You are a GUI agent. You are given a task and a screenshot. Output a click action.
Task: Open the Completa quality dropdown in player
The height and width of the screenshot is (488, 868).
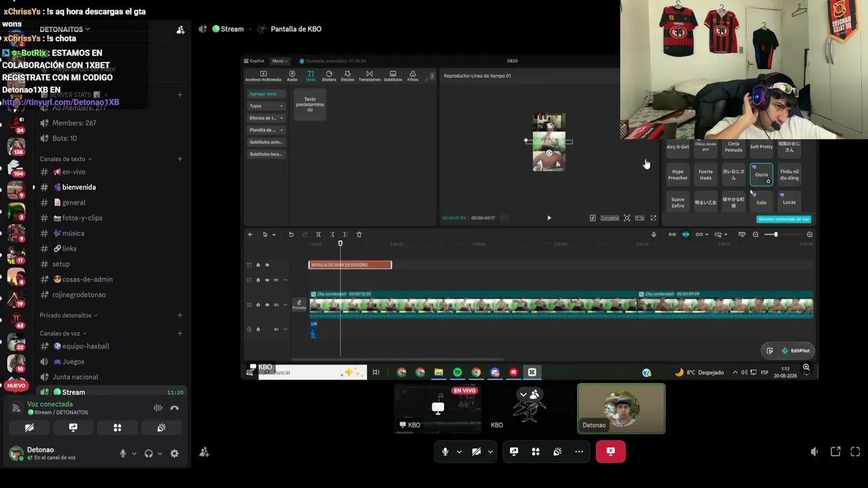pyautogui.click(x=610, y=218)
